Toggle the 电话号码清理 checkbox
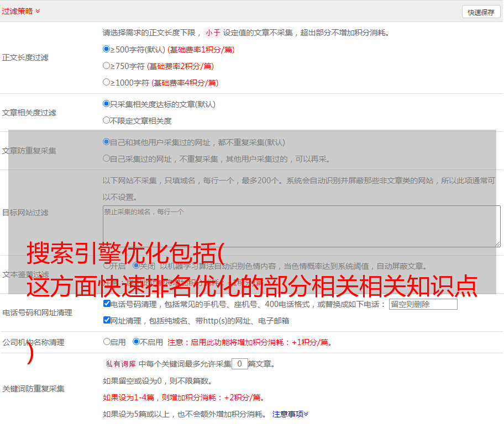Screen dimensions: 504x424 (x=107, y=304)
